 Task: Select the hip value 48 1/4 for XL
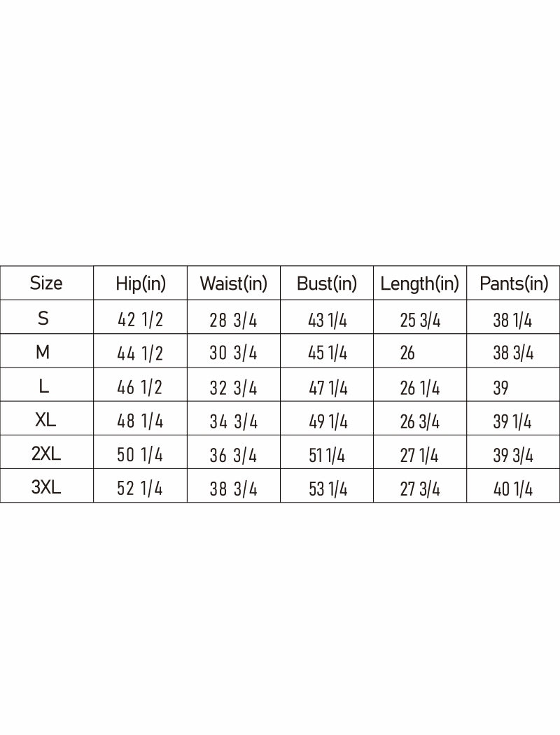(140, 421)
